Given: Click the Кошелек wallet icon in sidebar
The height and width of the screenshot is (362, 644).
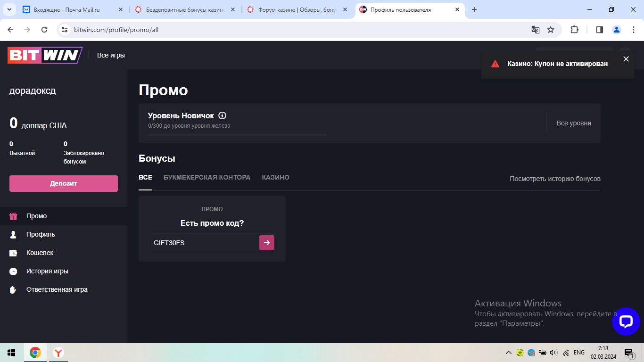Looking at the screenshot, I should tap(13, 253).
